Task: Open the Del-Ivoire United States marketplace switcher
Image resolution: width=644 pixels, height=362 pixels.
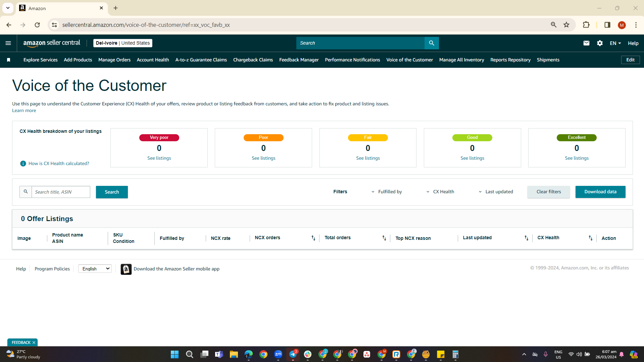Action: point(123,43)
